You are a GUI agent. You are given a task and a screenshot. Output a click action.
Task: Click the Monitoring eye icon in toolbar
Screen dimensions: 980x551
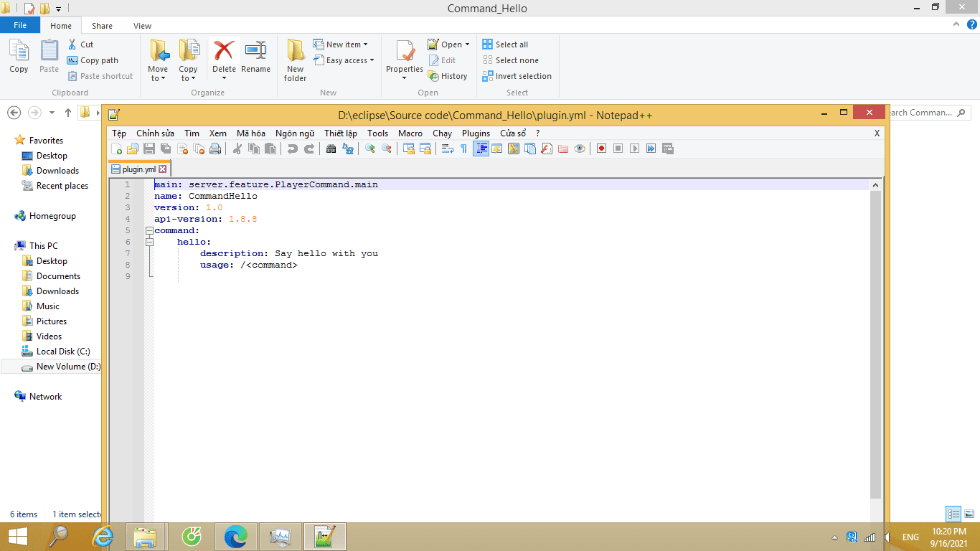pyautogui.click(x=580, y=149)
